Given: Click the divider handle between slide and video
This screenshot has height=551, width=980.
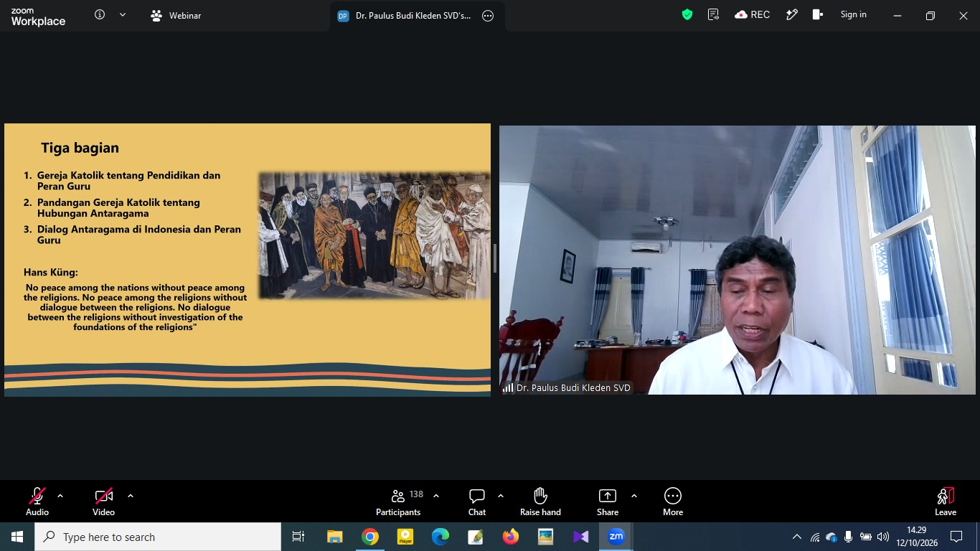Looking at the screenshot, I should click(494, 259).
